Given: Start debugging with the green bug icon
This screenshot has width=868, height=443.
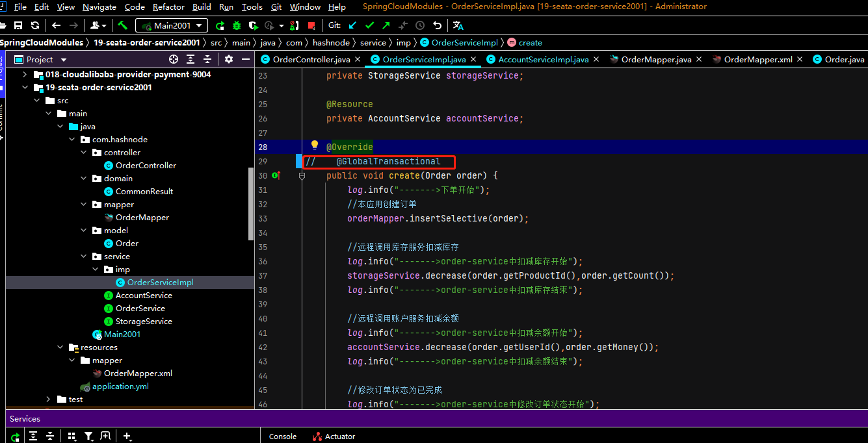Looking at the screenshot, I should tap(237, 25).
